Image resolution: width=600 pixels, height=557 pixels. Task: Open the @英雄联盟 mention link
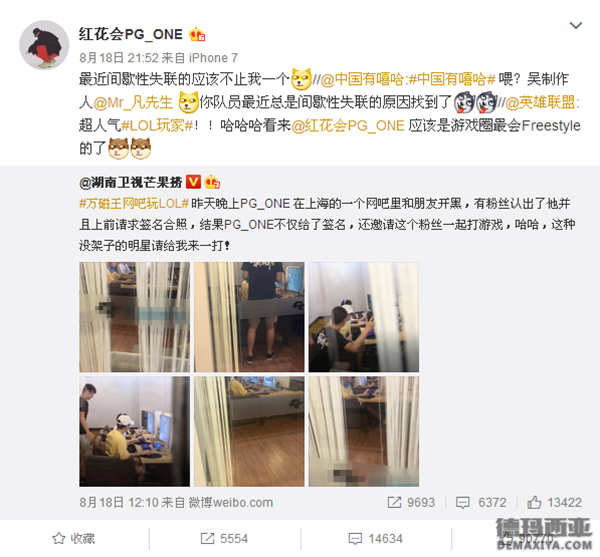[x=543, y=103]
